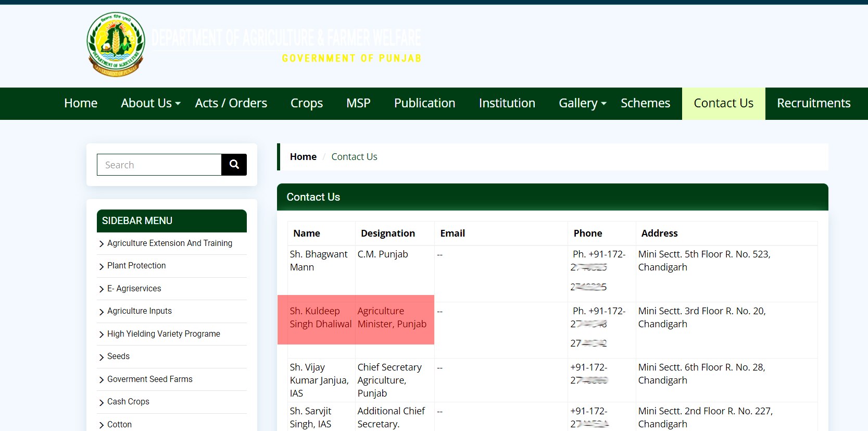Click Sh. Sarvjit Singh, IAS cell
This screenshot has height=431, width=868.
(x=321, y=417)
